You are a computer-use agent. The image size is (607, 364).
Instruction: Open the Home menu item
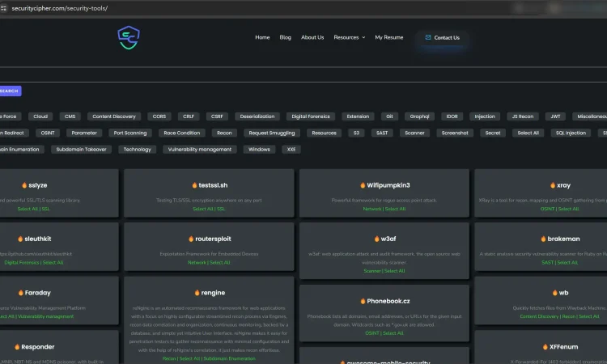coord(262,37)
